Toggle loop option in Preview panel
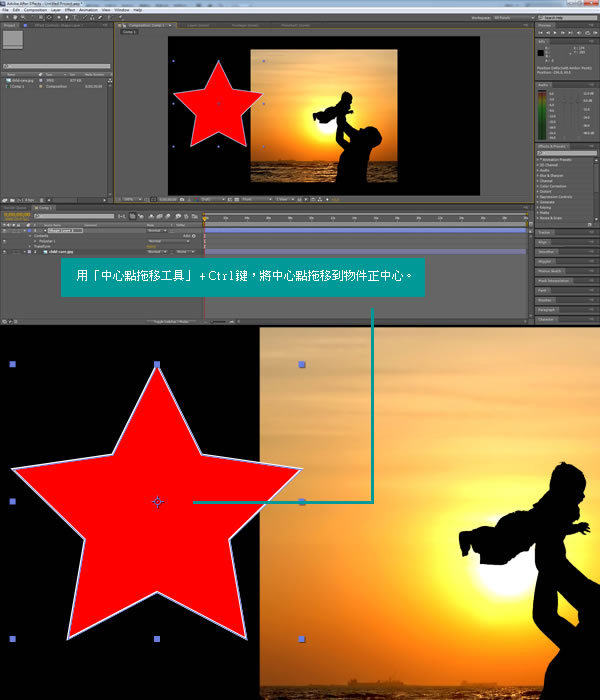600x700 pixels. pyautogui.click(x=588, y=33)
